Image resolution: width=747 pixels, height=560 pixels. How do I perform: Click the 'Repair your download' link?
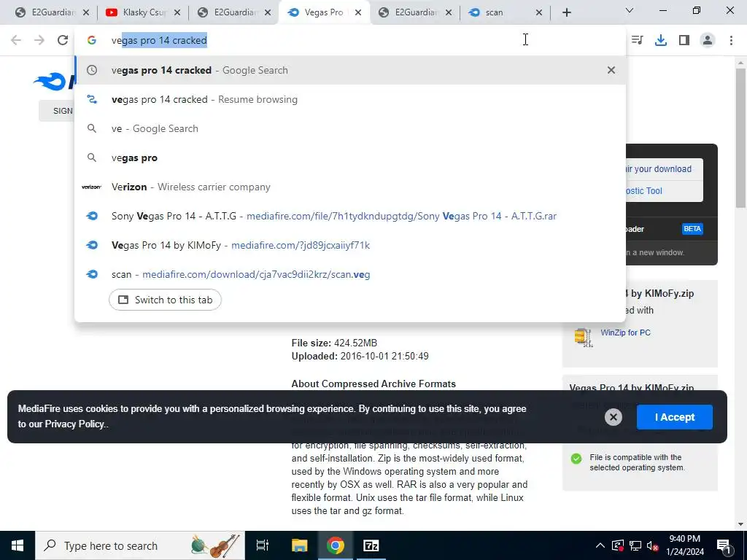coord(659,169)
